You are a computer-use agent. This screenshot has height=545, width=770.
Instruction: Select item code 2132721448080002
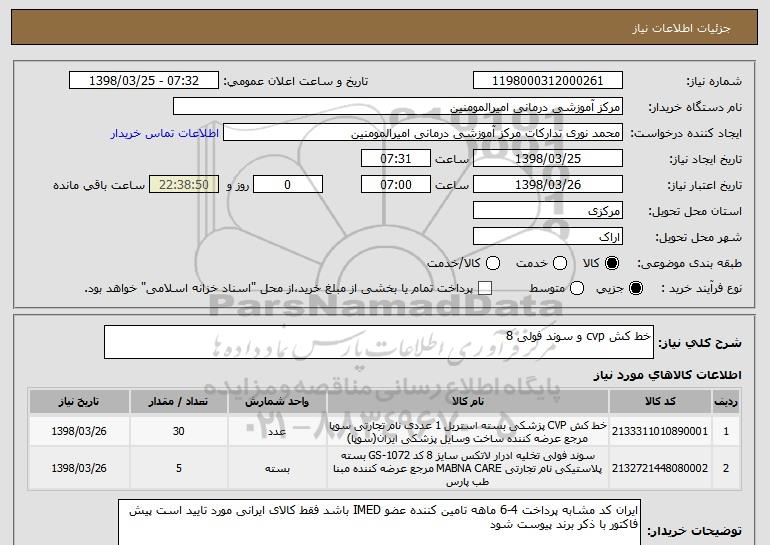click(x=660, y=468)
